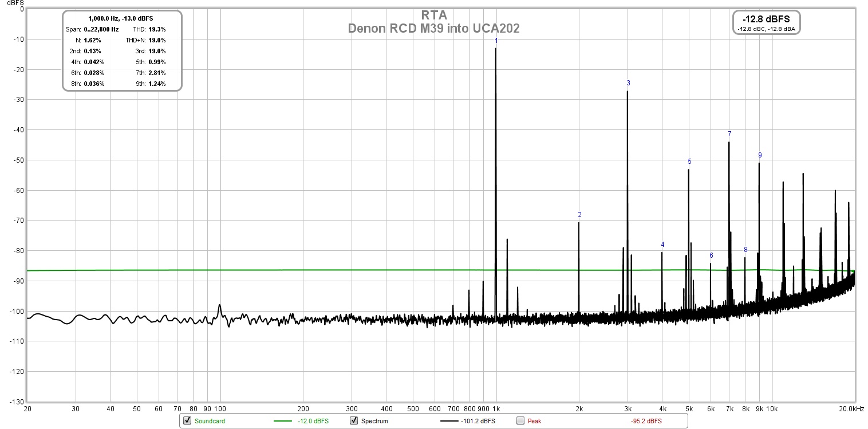Select the Spectrum legend label
This screenshot has width=868, height=429.
[374, 421]
